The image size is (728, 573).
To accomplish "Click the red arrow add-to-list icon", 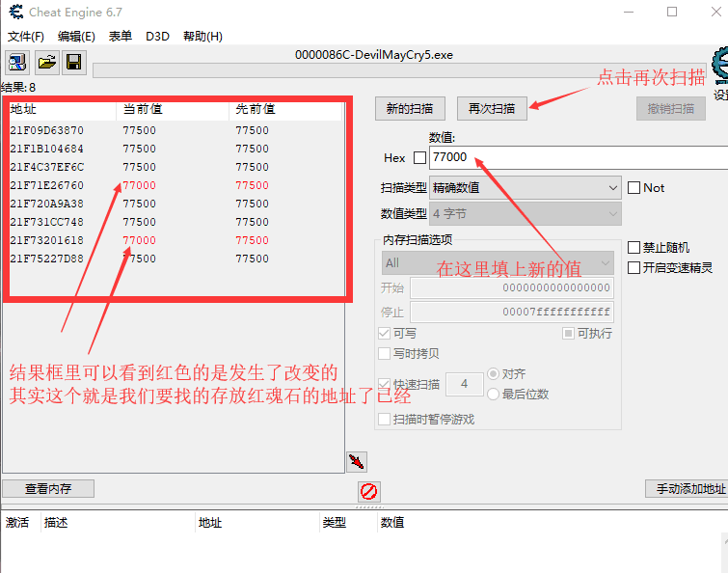I will tap(357, 461).
